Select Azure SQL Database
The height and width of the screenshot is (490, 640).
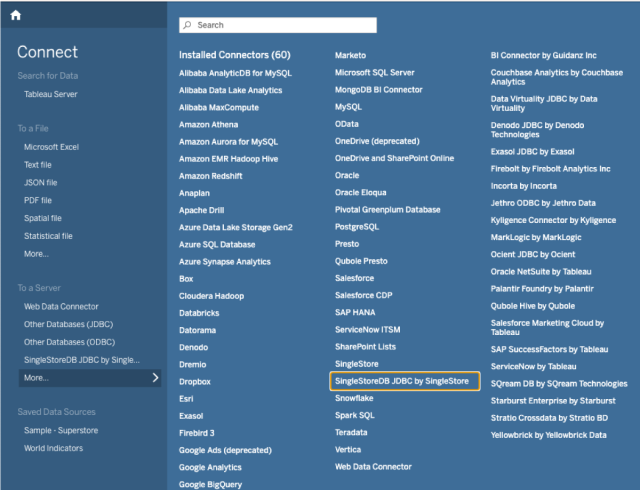coord(217,245)
